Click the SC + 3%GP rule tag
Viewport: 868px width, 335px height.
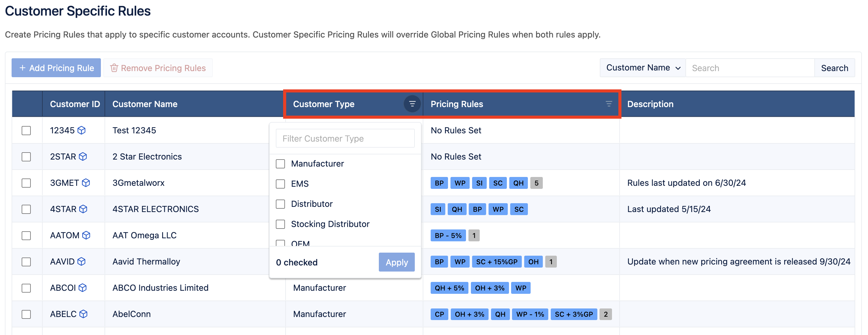click(574, 315)
